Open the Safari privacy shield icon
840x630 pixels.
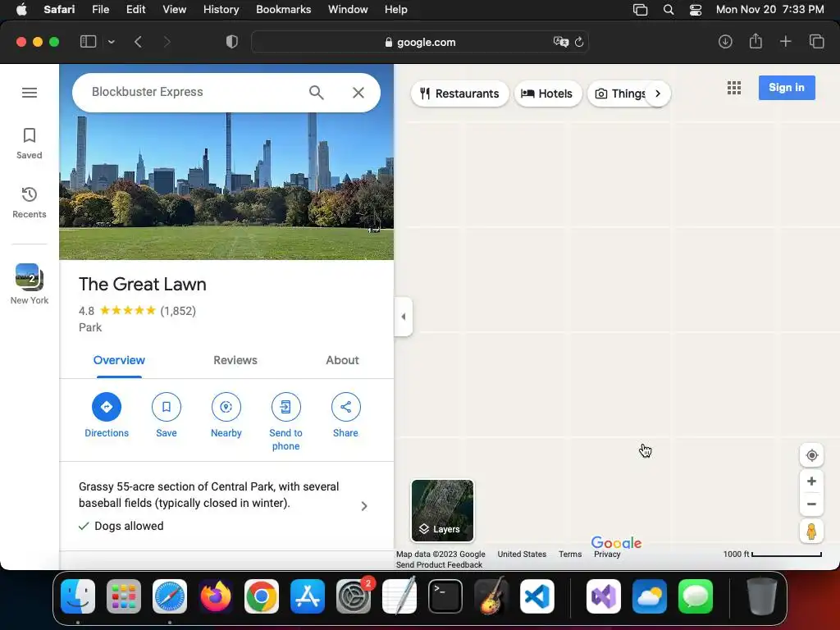tap(232, 42)
